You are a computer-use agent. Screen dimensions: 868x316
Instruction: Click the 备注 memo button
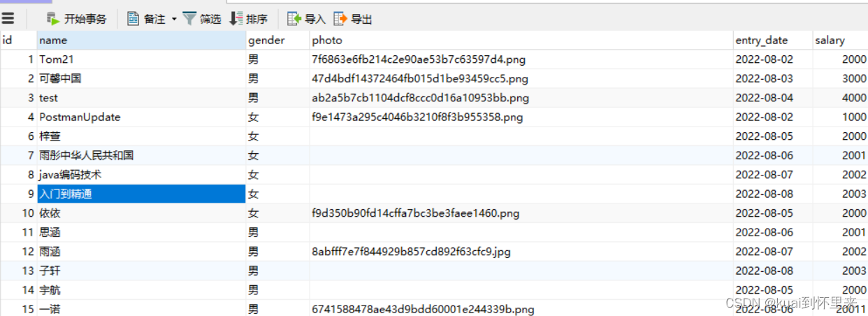[x=146, y=19]
